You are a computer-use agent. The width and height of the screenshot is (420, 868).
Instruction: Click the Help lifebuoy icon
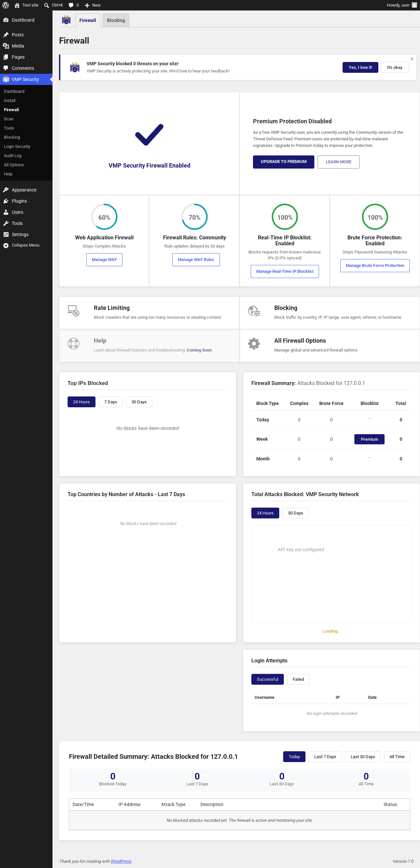pyautogui.click(x=73, y=344)
